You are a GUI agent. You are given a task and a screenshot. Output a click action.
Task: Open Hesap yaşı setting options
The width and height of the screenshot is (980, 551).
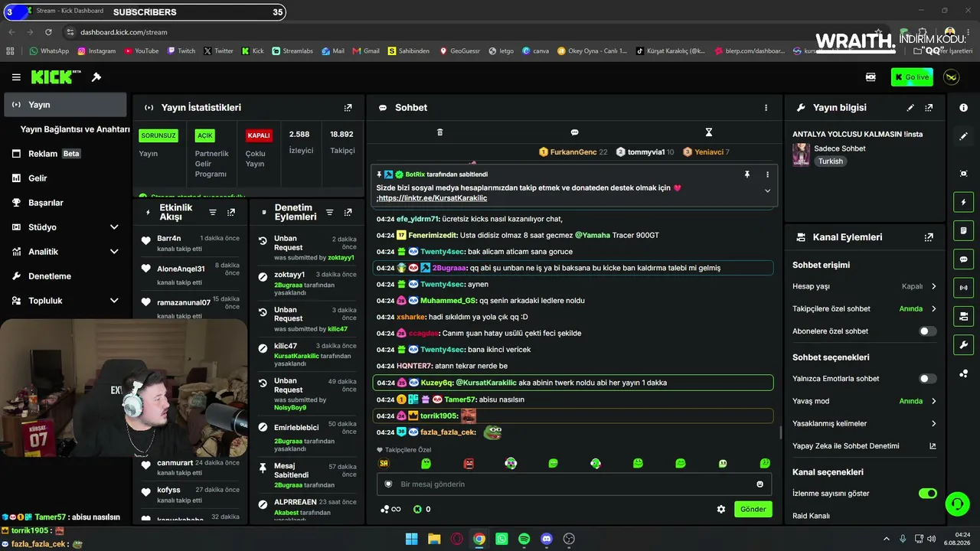pyautogui.click(x=864, y=286)
